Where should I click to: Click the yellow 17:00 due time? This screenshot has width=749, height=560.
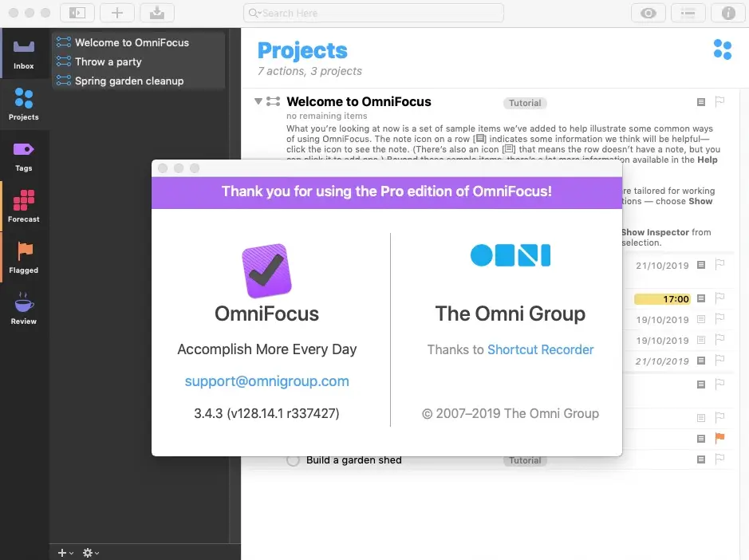click(x=662, y=299)
